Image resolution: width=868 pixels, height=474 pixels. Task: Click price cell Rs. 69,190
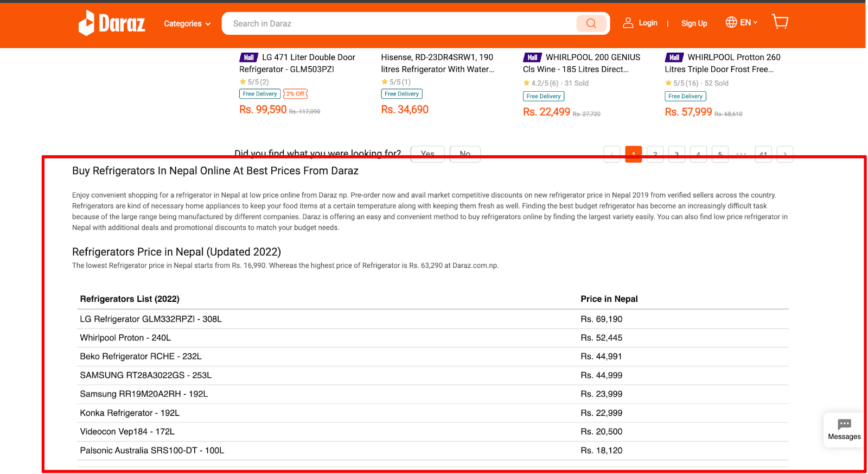pyautogui.click(x=602, y=319)
